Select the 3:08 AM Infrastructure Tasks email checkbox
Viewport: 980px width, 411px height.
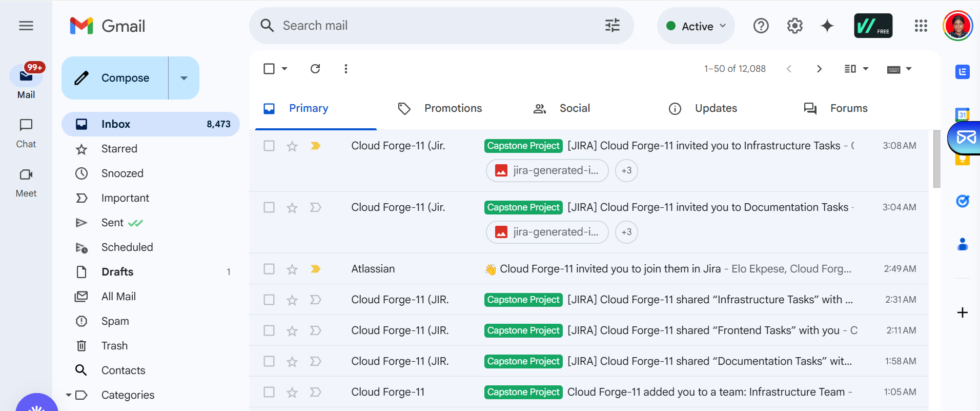pos(269,146)
